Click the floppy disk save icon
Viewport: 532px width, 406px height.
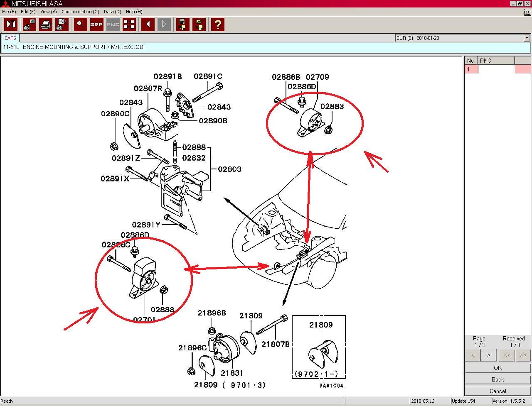point(182,24)
